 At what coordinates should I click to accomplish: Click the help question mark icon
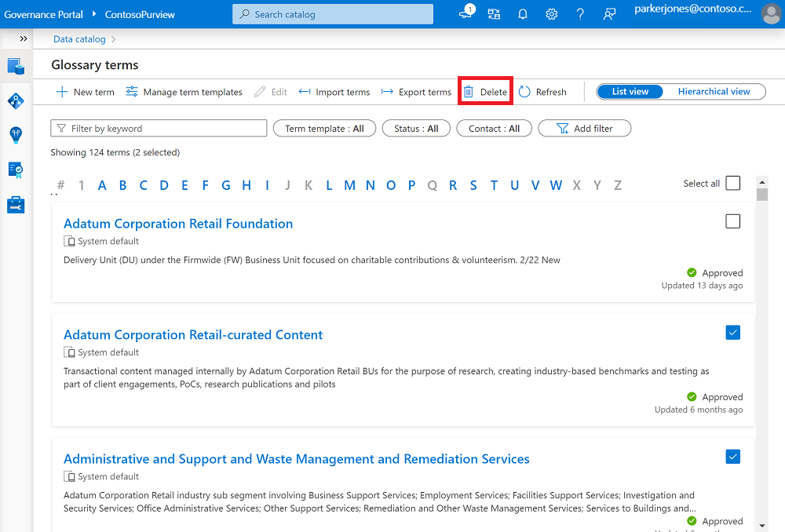pos(580,14)
